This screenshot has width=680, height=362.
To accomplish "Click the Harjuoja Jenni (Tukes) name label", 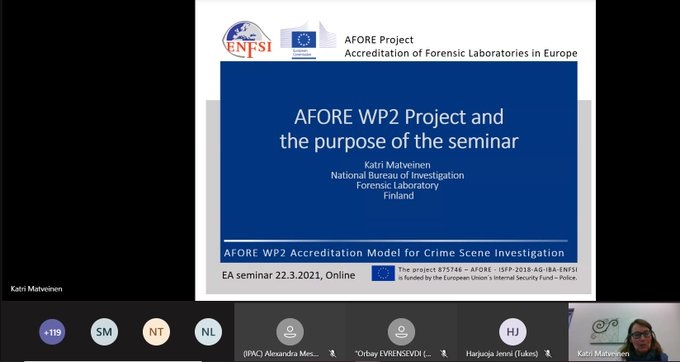I will (x=502, y=354).
